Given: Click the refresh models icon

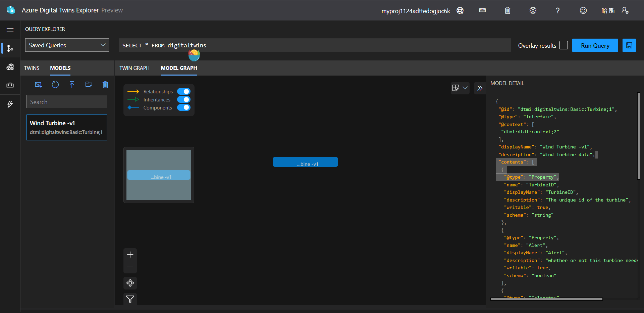Looking at the screenshot, I should [x=55, y=85].
